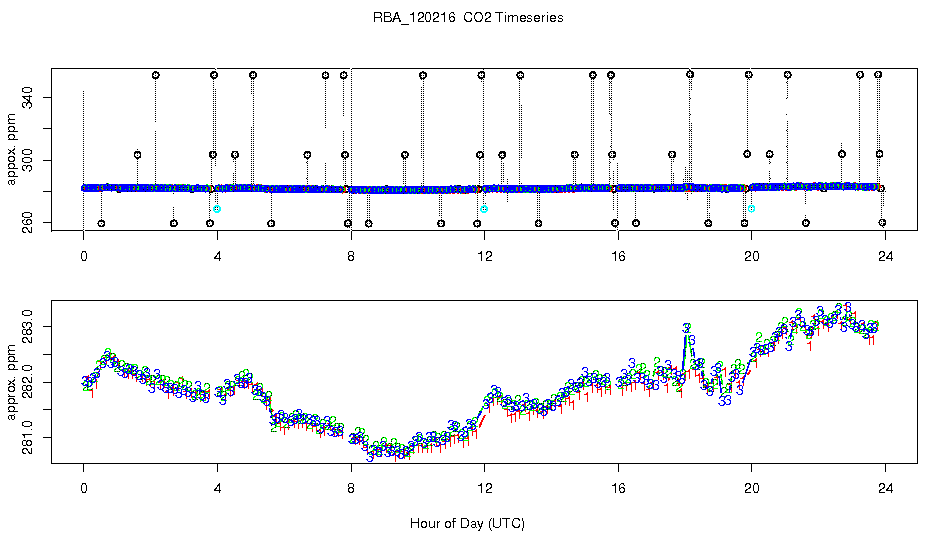Viewport: 936px width, 540px height.
Task: Click the "283.0" tick on the lower plot
Action: (27, 325)
